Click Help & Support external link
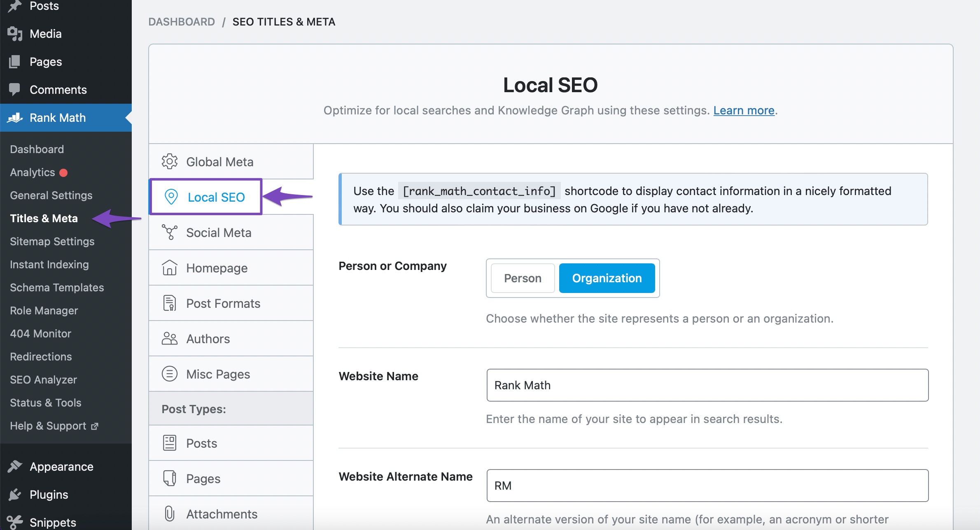Viewport: 980px width, 530px height. [x=54, y=425]
